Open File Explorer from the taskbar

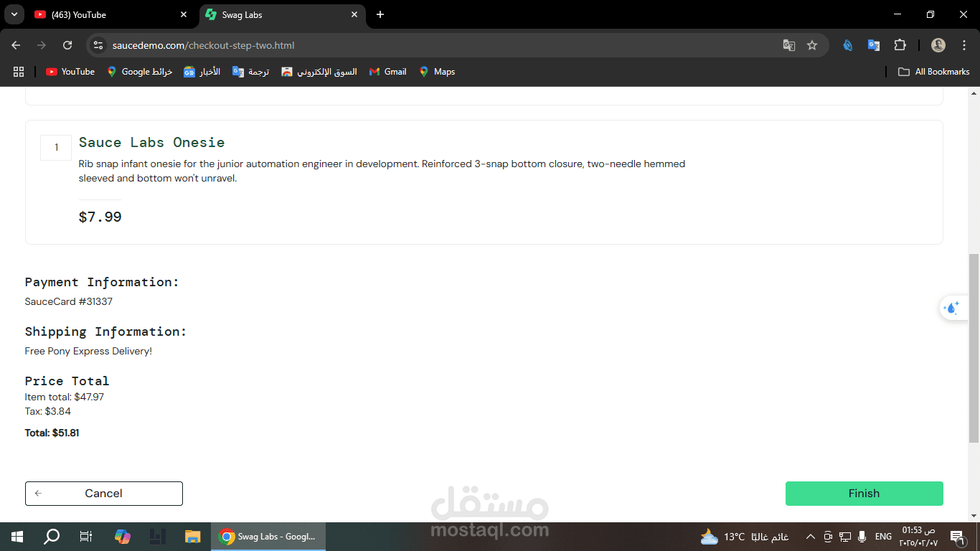pos(192,537)
